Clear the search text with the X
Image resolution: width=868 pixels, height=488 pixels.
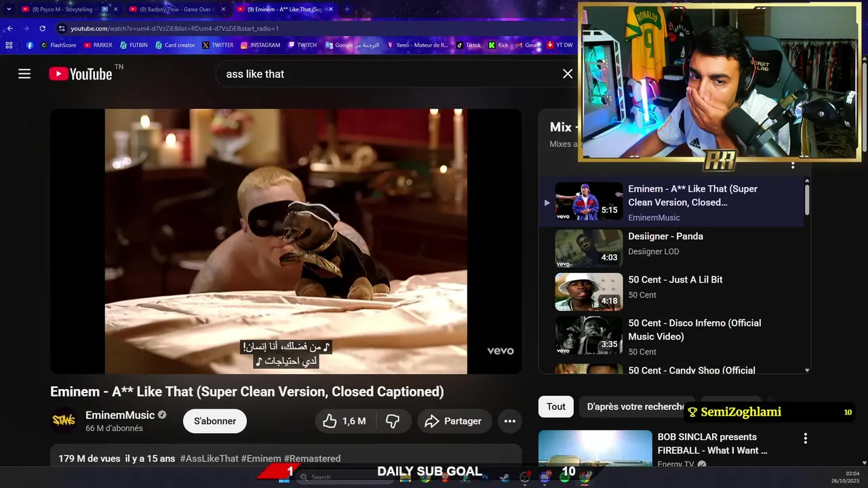click(x=568, y=74)
